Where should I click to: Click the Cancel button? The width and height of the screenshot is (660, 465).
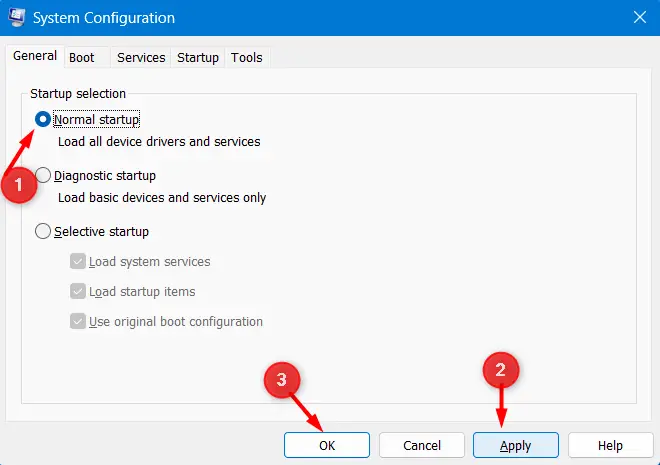point(422,445)
